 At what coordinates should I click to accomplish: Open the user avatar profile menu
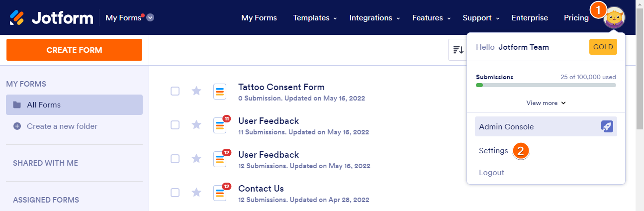coord(614,18)
